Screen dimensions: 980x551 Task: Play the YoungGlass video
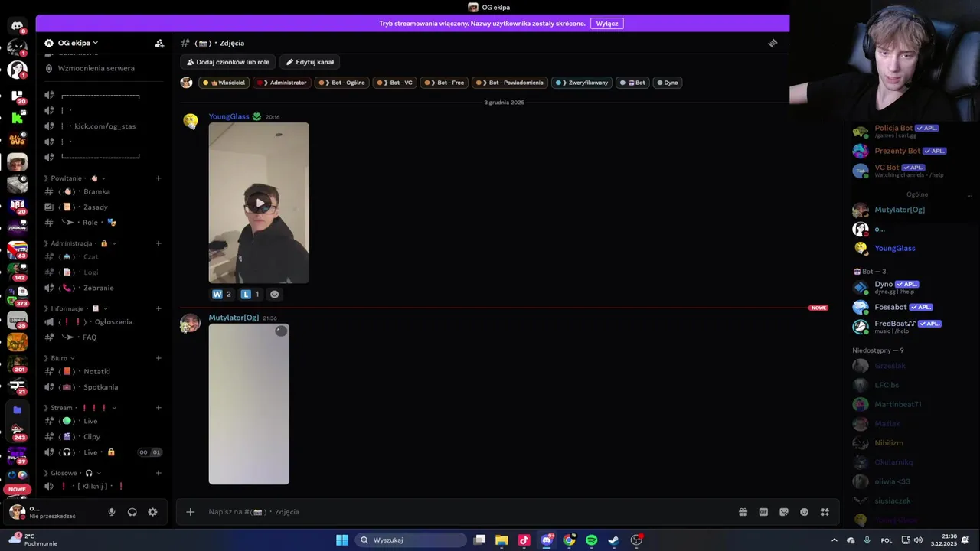260,204
